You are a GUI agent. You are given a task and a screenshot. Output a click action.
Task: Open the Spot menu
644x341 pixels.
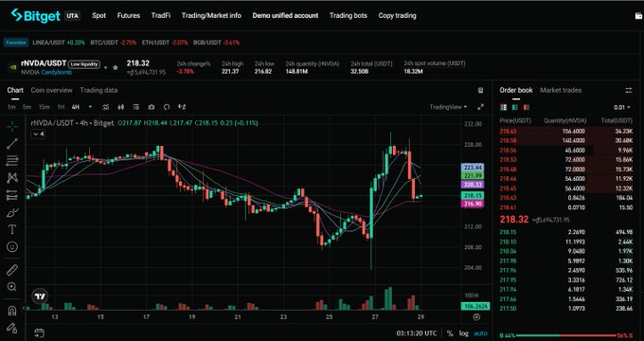tap(99, 15)
